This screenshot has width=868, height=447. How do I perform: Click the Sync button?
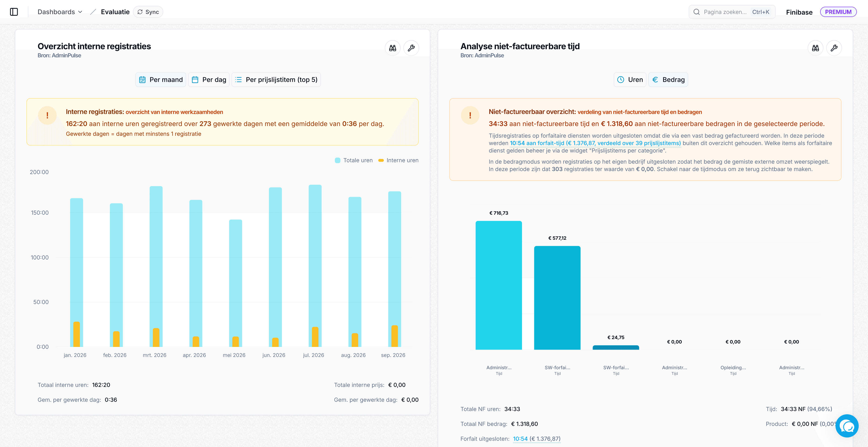tap(148, 12)
